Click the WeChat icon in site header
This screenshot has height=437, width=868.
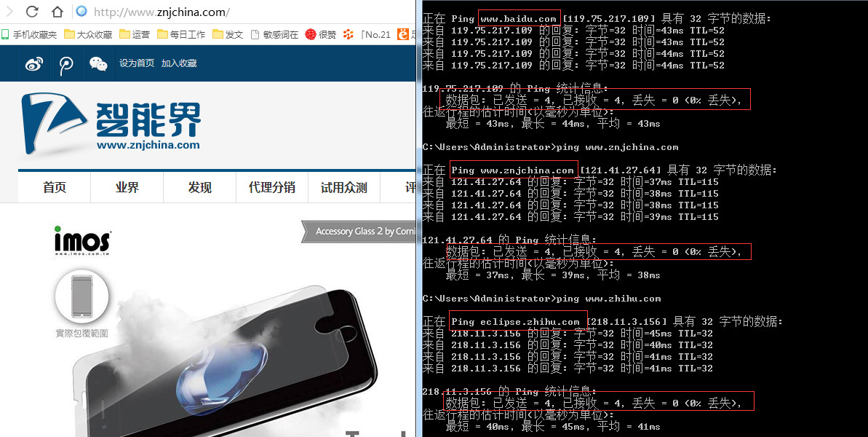coord(98,63)
